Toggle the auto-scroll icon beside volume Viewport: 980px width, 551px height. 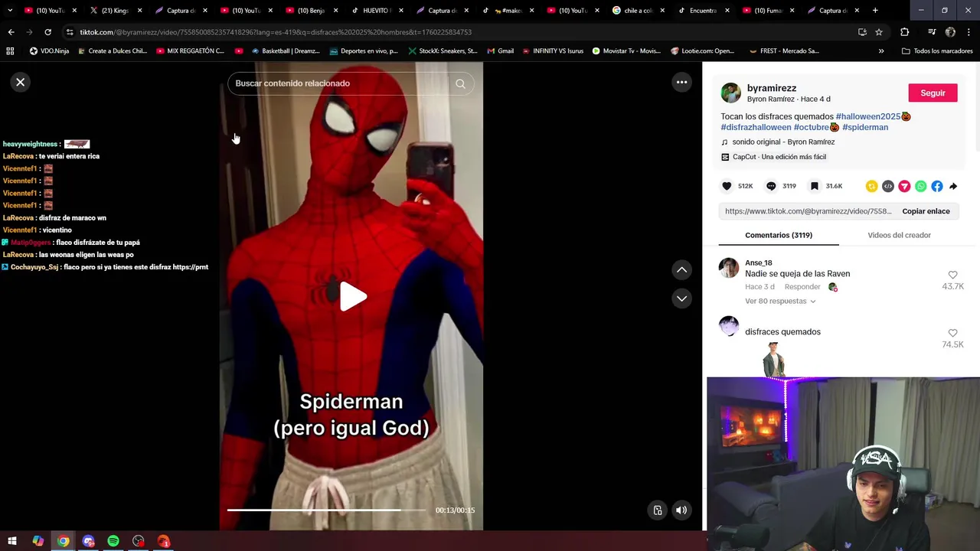click(x=657, y=510)
